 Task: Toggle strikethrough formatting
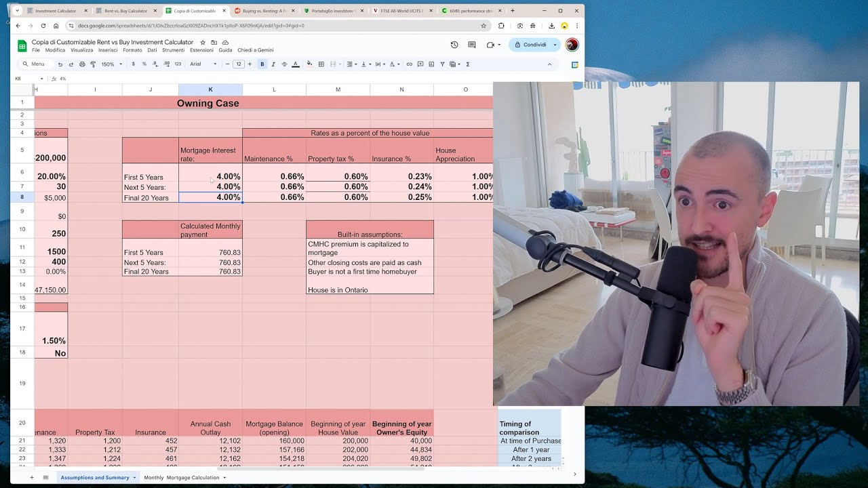tap(284, 64)
